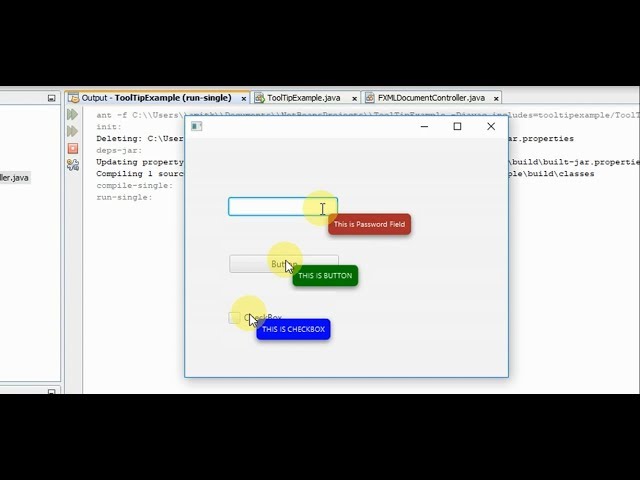Click the Re-run green arrows icon in Output
The height and width of the screenshot is (480, 640).
73,114
